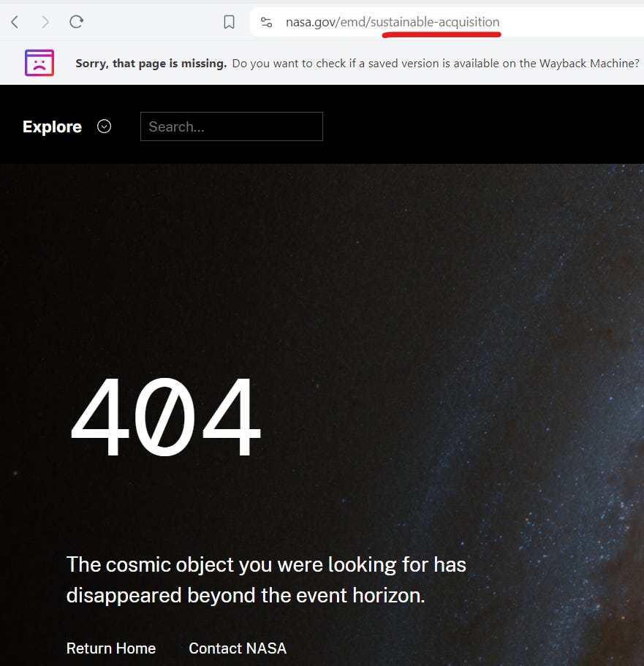This screenshot has width=644, height=666.
Task: Expand the Explore menu chevron
Action: 104,126
